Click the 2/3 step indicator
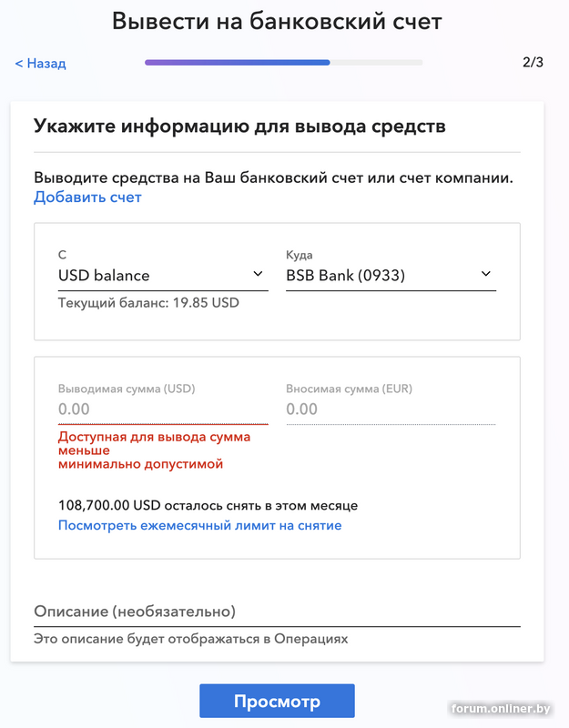This screenshot has height=728, width=569. [533, 62]
